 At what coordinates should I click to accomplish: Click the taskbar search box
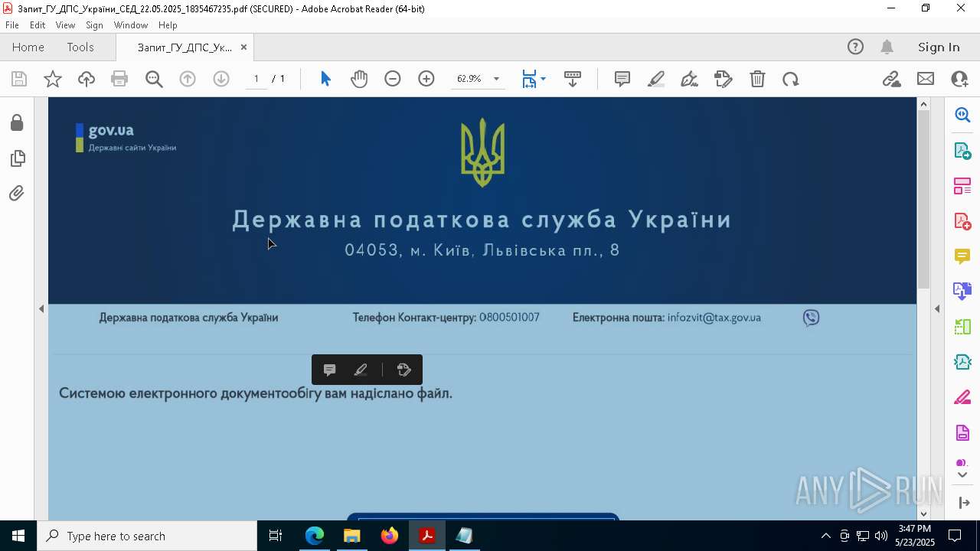[x=147, y=536]
